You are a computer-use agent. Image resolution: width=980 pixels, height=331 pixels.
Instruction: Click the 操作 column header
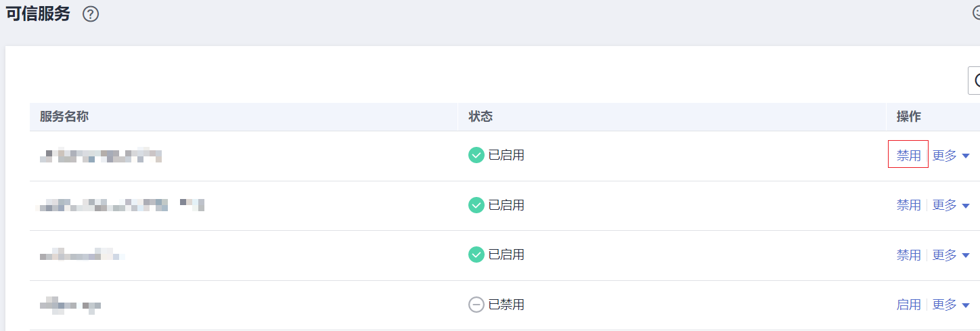click(909, 116)
